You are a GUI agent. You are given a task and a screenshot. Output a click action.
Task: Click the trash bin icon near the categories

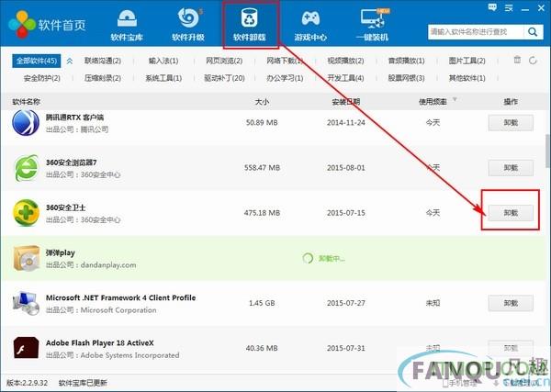517,60
